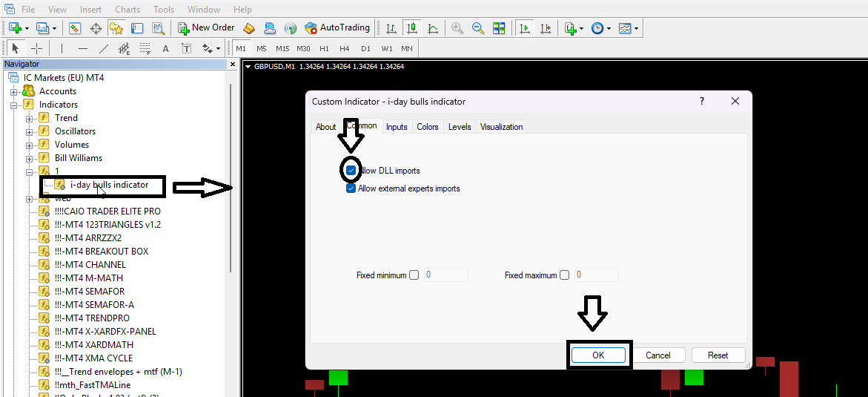Toggle Allow external experts imports

coord(351,188)
